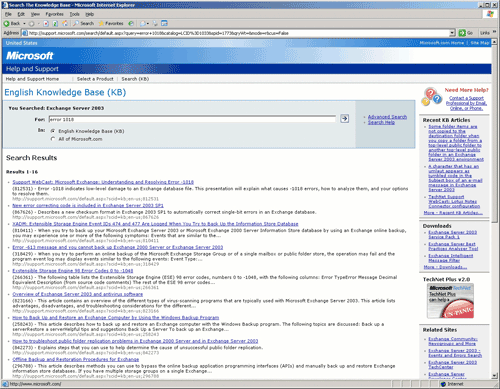Screen dimensions: 500x389
Task: Click inside the search For text field
Action: click(192, 119)
